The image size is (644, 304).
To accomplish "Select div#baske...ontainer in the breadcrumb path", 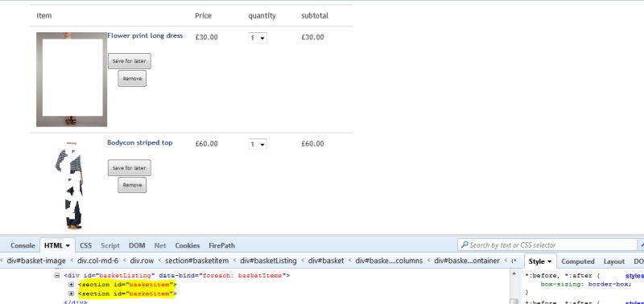I will (x=467, y=261).
